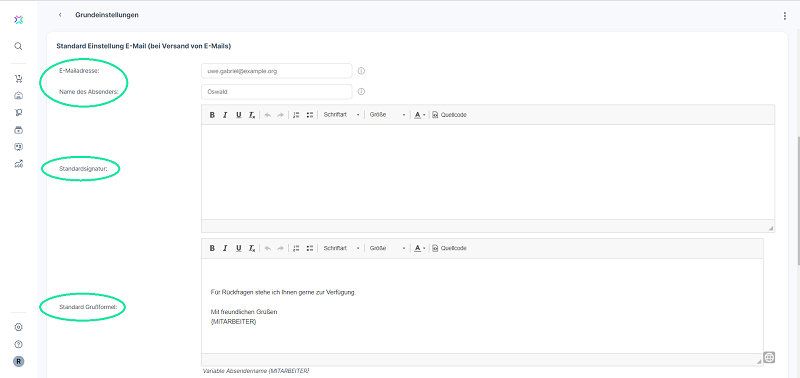
Task: Click redo in the Standard Grußformel editor toolbar
Action: pyautogui.click(x=280, y=248)
